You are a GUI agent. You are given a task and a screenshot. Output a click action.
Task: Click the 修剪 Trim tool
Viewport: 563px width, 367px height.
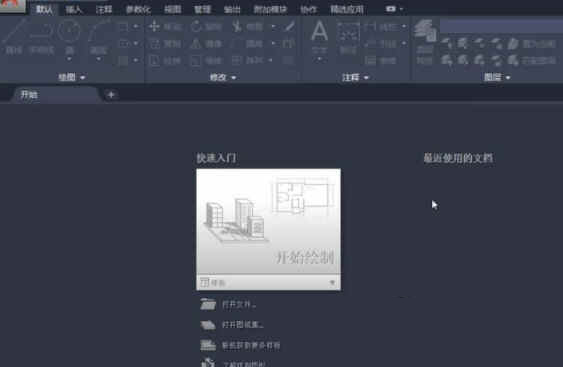click(248, 26)
